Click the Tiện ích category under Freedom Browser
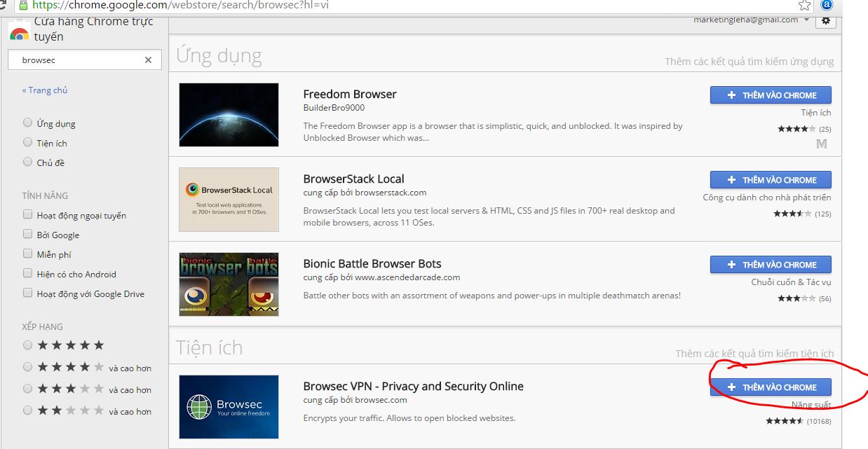 coord(816,113)
